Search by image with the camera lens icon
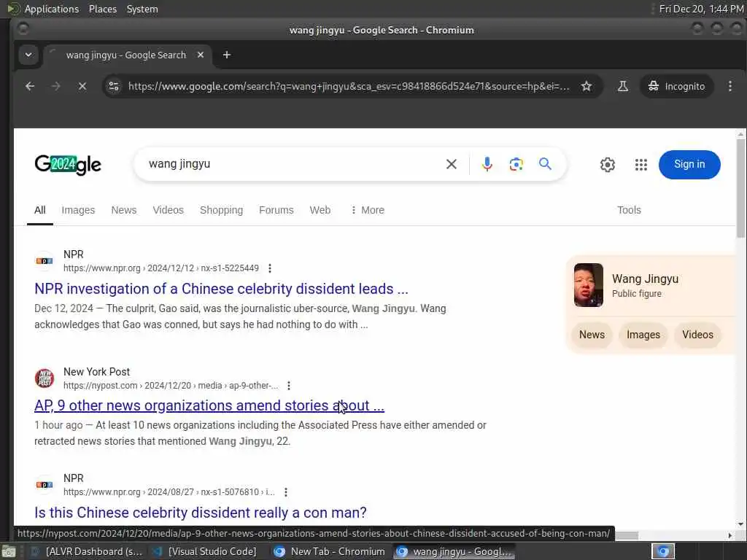The width and height of the screenshot is (747, 560). [x=516, y=164]
